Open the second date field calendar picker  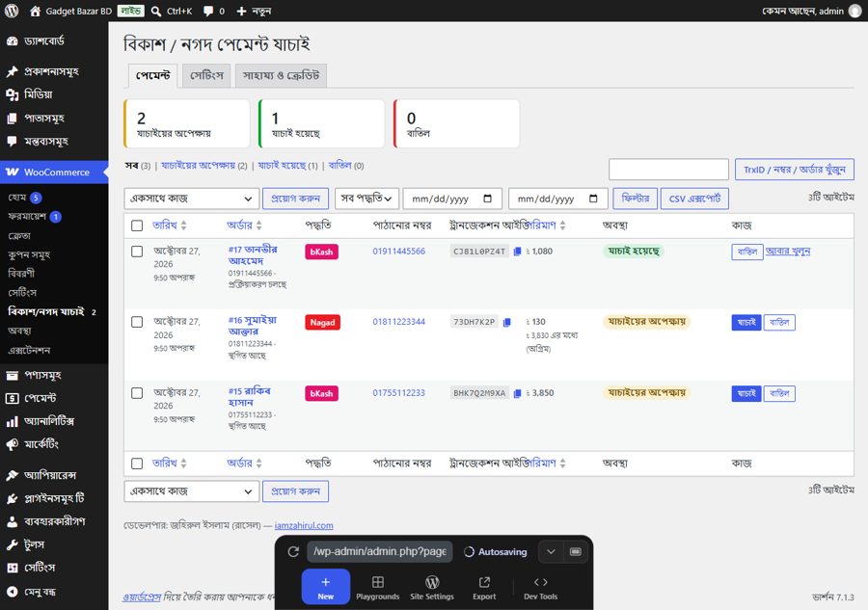pos(593,199)
